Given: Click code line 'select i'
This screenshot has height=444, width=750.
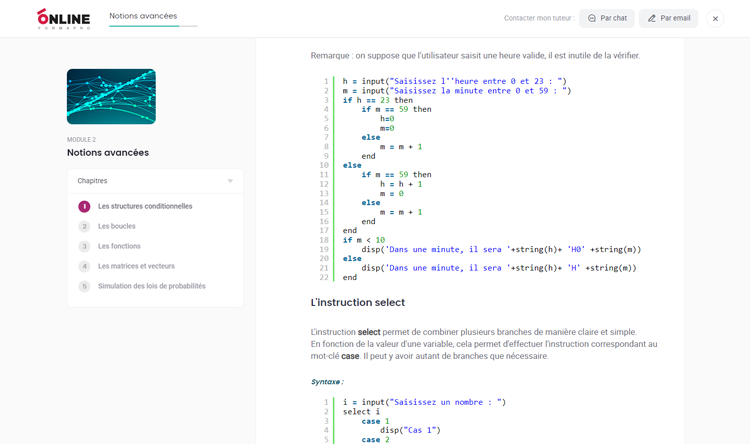Looking at the screenshot, I should 361,411.
